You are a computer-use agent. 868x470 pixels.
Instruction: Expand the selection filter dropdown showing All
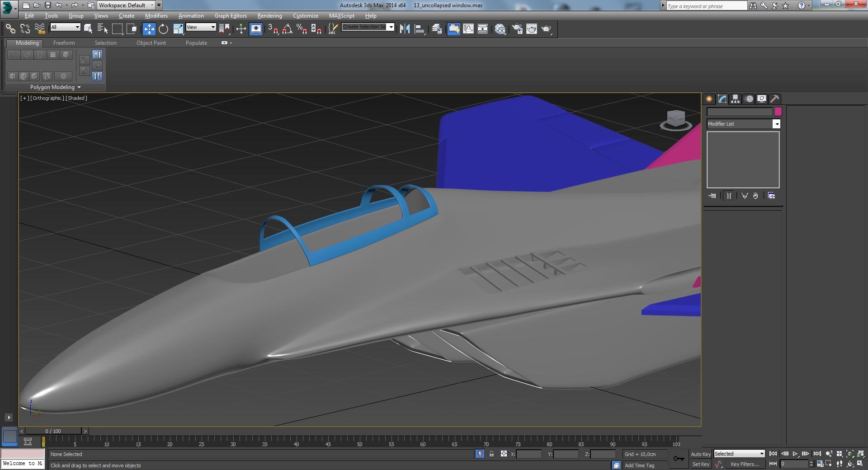(x=78, y=27)
